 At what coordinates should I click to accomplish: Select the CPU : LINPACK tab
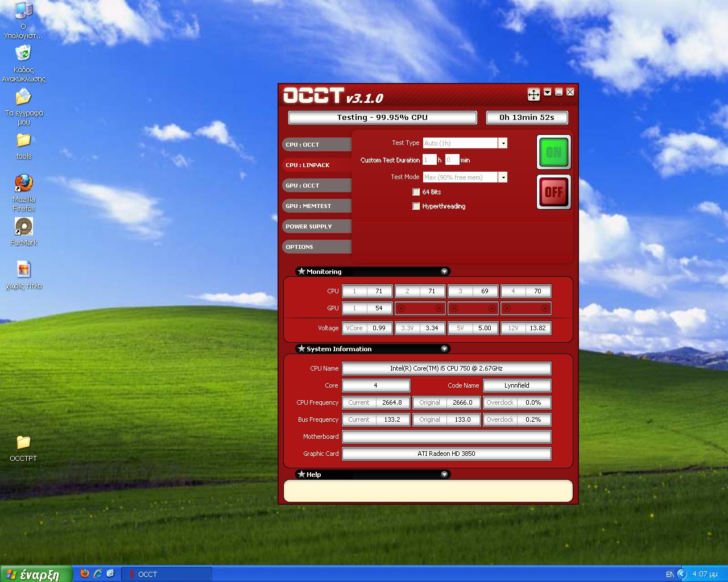coord(317,165)
